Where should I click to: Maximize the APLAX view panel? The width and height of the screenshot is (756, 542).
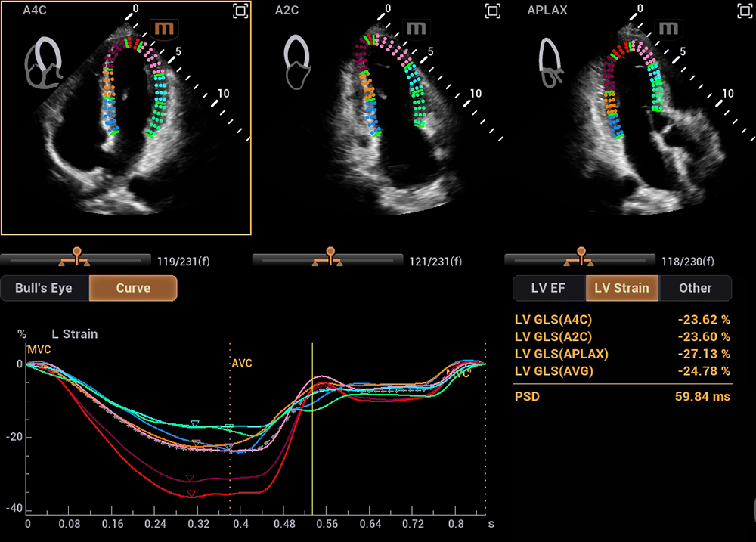coord(745,11)
